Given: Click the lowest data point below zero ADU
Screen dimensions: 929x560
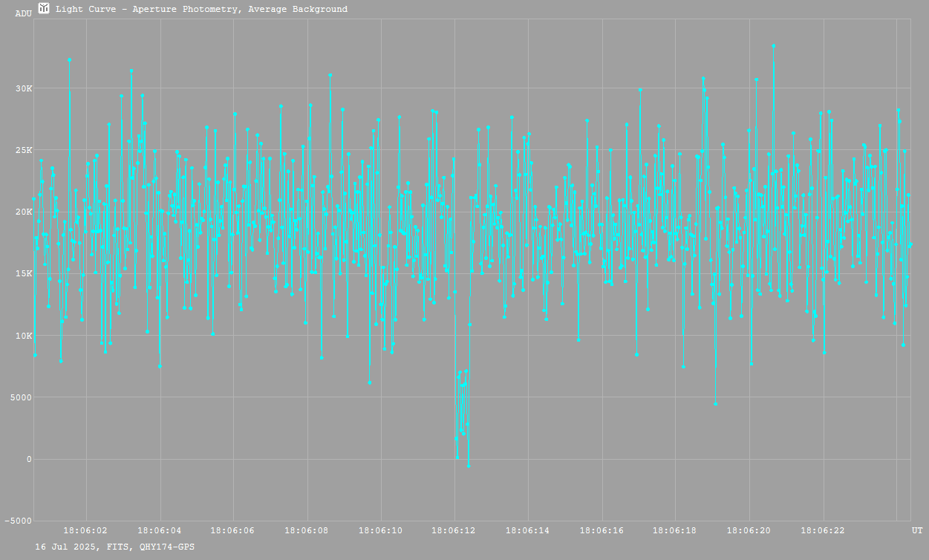Looking at the screenshot, I should coord(469,466).
